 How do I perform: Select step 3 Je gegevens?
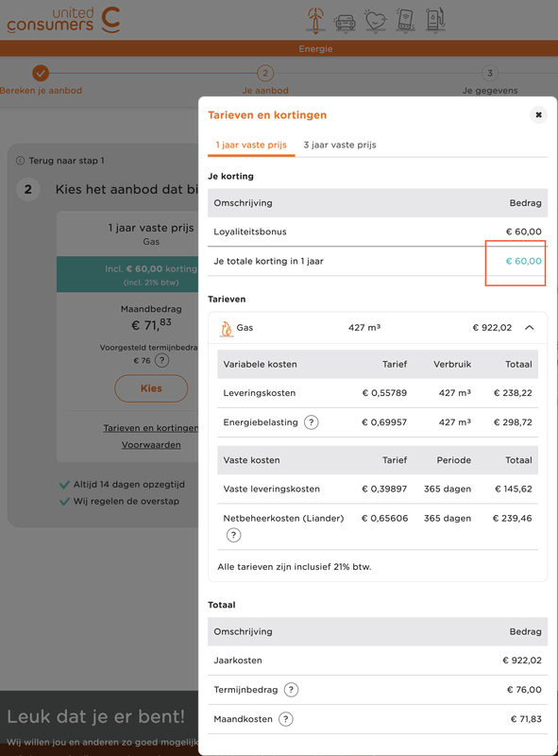coord(490,81)
